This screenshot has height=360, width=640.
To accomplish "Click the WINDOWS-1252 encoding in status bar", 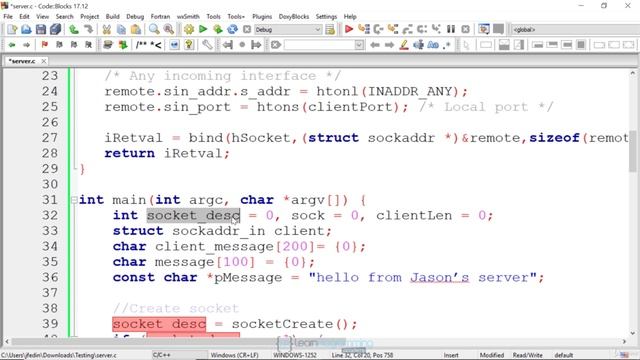I will pyautogui.click(x=294, y=355).
